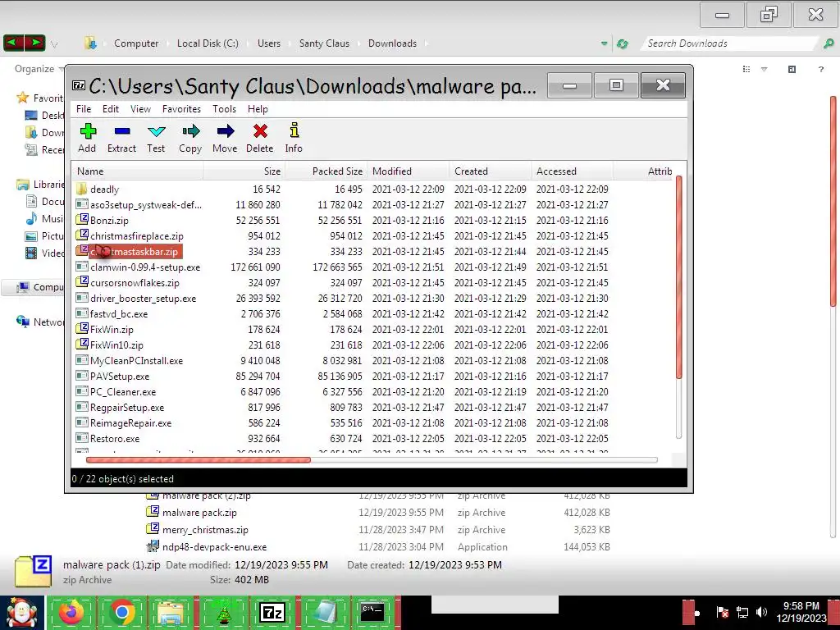
Task: Select aso3setup_systweak file entry
Action: point(146,204)
